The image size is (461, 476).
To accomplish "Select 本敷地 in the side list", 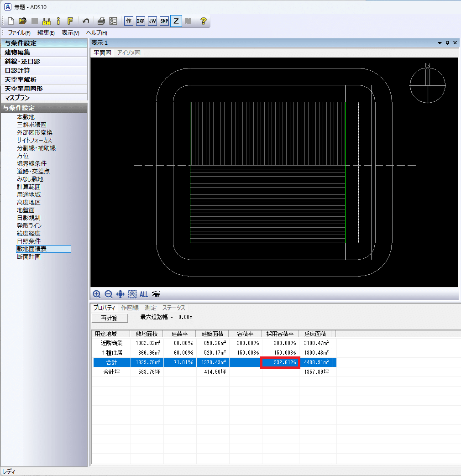I will click(x=26, y=117).
